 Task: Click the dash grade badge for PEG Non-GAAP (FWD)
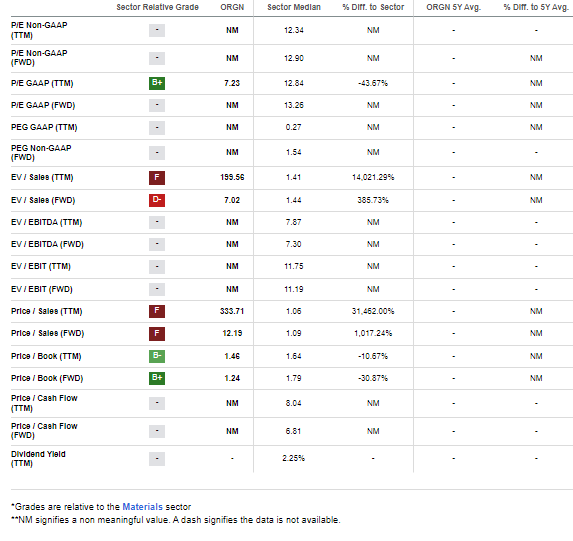click(x=157, y=152)
